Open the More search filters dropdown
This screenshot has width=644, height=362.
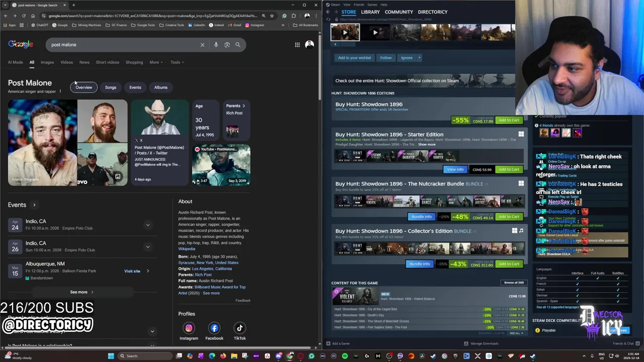coord(156,62)
